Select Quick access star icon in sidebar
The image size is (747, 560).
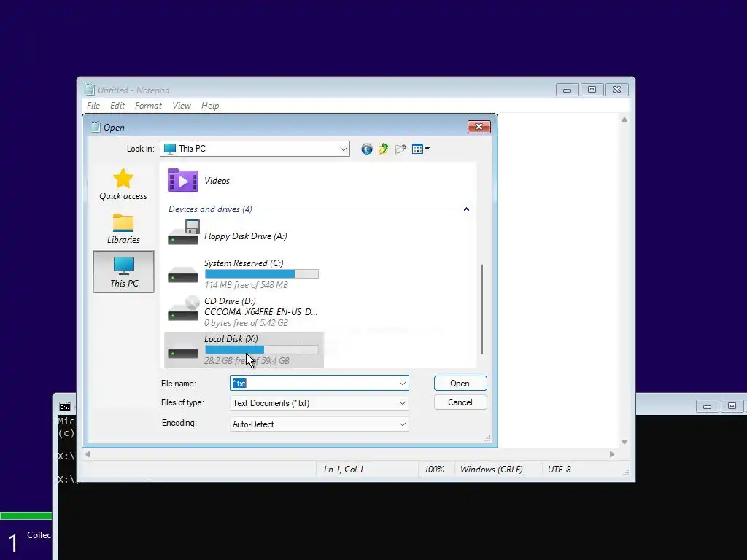point(123,179)
